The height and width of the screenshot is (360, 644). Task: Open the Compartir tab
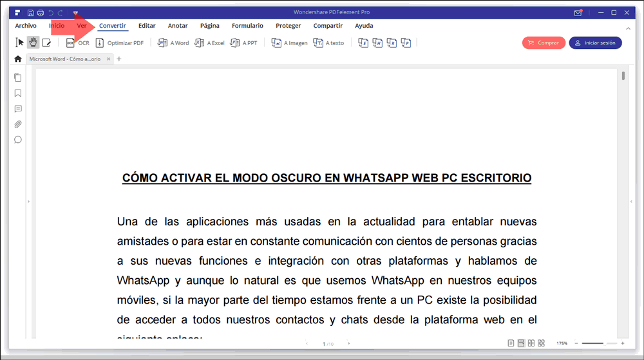pos(328,26)
